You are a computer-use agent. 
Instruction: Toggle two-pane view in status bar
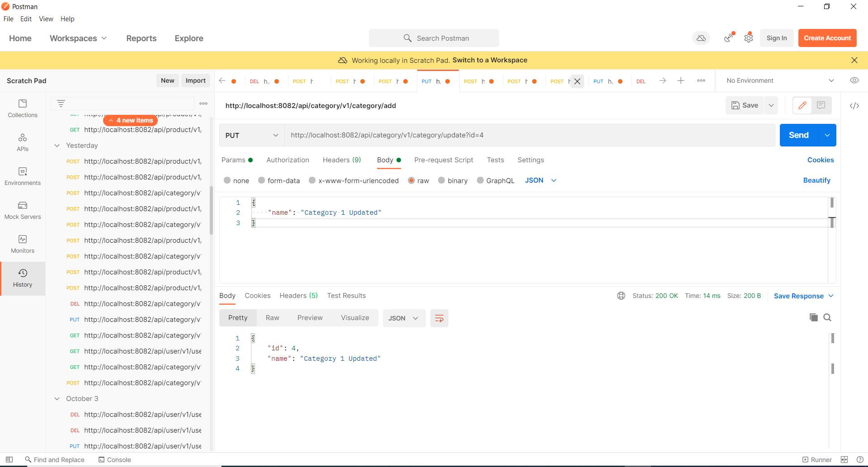pyautogui.click(x=844, y=459)
